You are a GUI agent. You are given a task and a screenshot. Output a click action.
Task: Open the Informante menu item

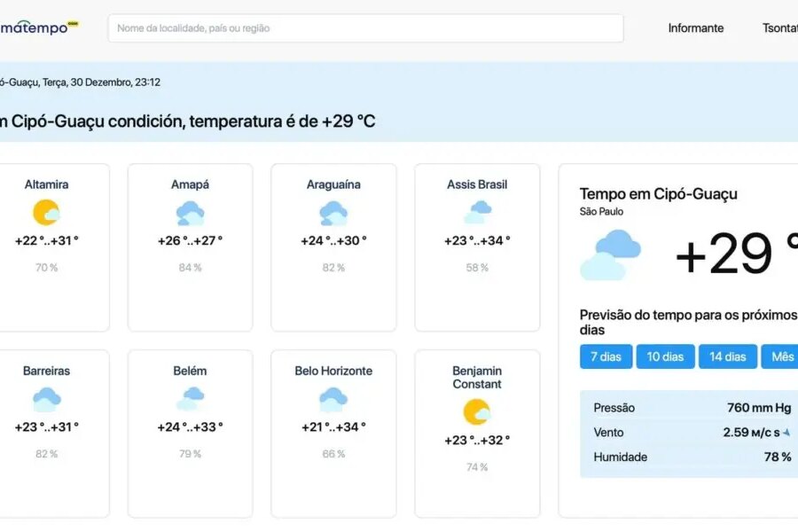tap(695, 28)
